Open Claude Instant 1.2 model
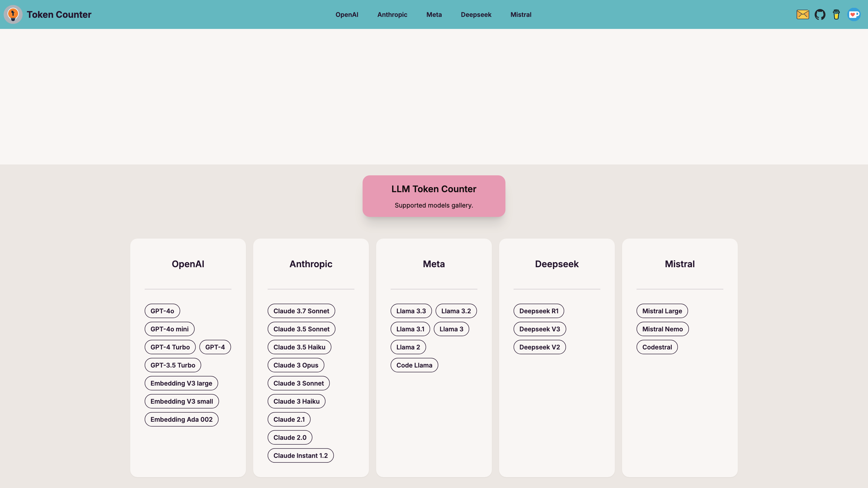Image resolution: width=868 pixels, height=488 pixels. (x=300, y=455)
